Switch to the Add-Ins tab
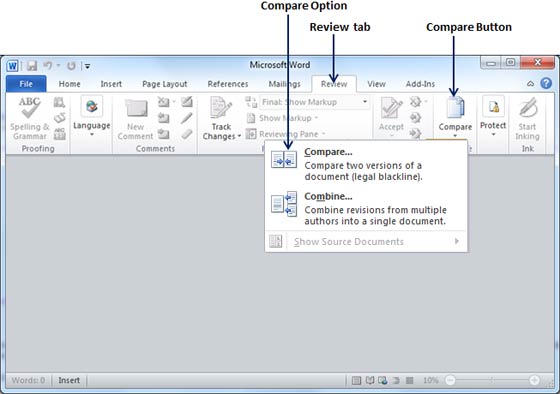 point(420,84)
